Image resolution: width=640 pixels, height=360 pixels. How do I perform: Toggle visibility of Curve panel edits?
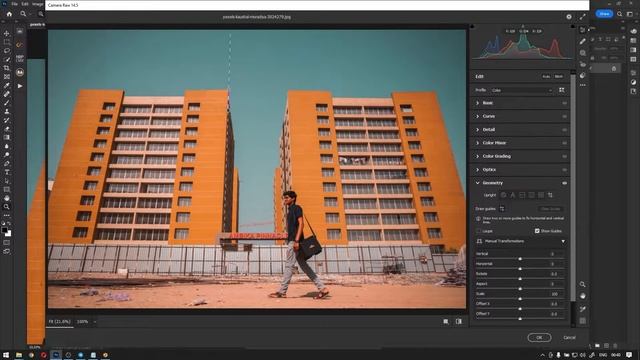tap(564, 116)
